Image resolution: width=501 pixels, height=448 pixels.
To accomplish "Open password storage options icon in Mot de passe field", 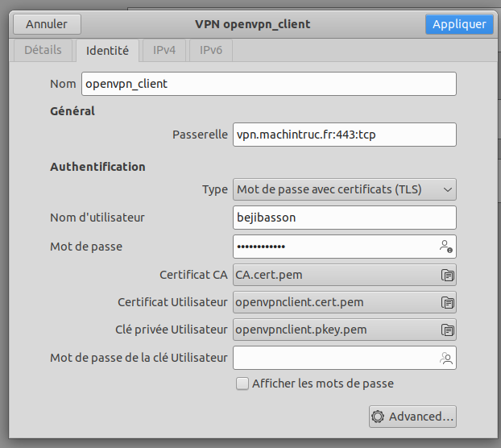I will (446, 247).
